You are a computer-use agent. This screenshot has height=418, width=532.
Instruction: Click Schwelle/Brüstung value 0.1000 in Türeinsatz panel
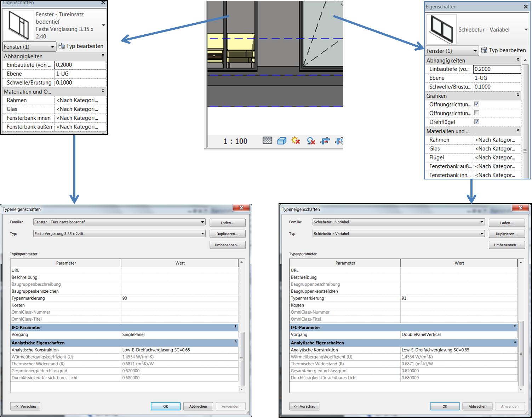pos(80,82)
